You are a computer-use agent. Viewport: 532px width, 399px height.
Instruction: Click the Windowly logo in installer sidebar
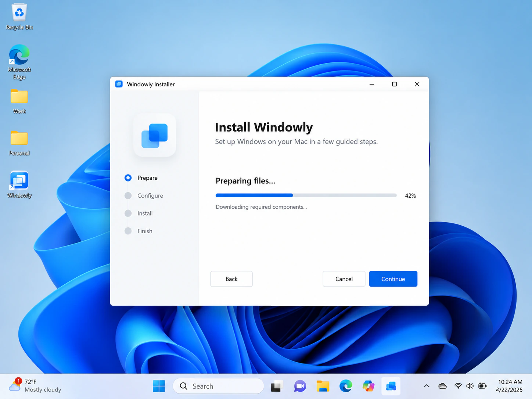pos(155,135)
